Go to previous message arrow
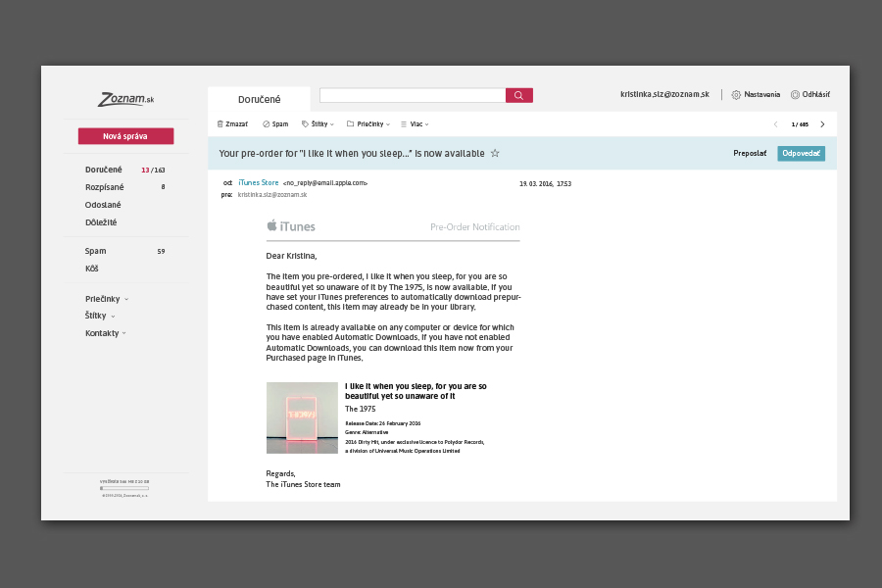Viewport: 882px width, 588px height. coord(775,124)
